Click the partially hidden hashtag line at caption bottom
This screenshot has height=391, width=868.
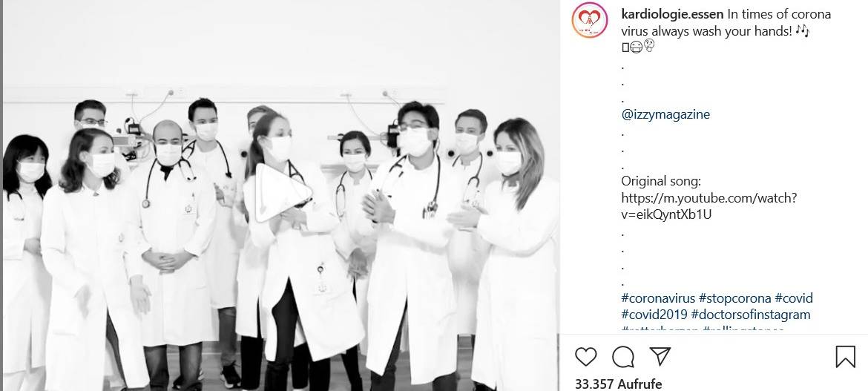click(x=703, y=329)
